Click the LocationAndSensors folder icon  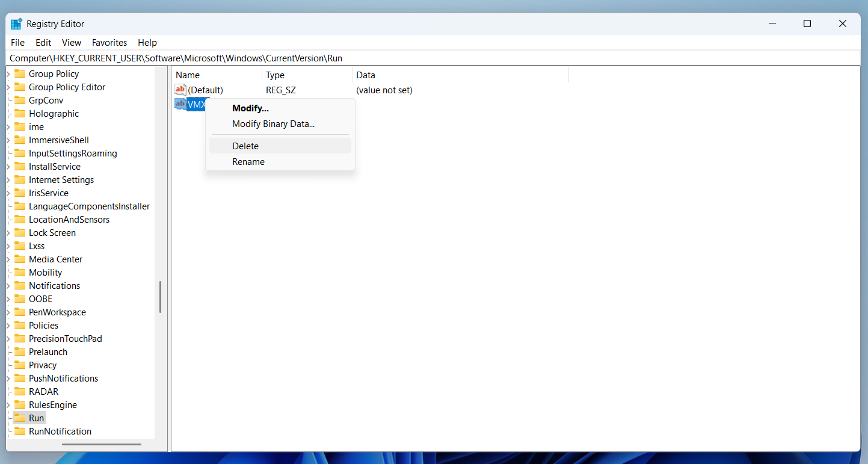20,220
